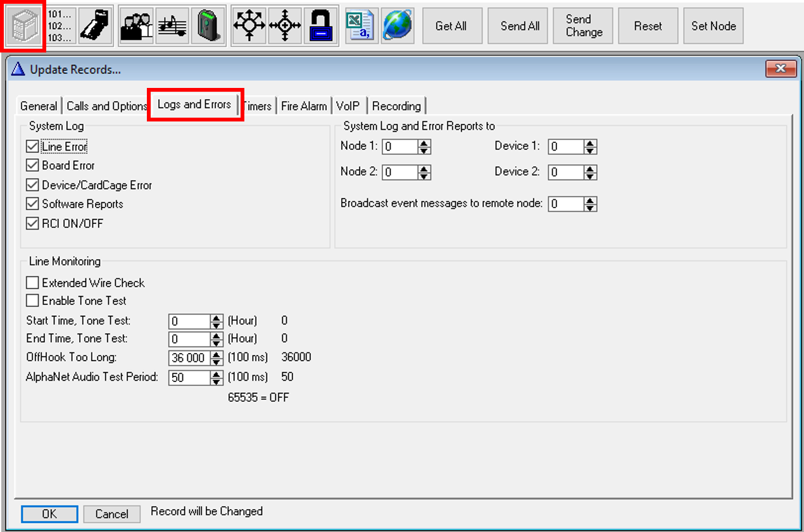804x532 pixels.
Task: Click the blue padlock icon
Action: pyautogui.click(x=321, y=26)
